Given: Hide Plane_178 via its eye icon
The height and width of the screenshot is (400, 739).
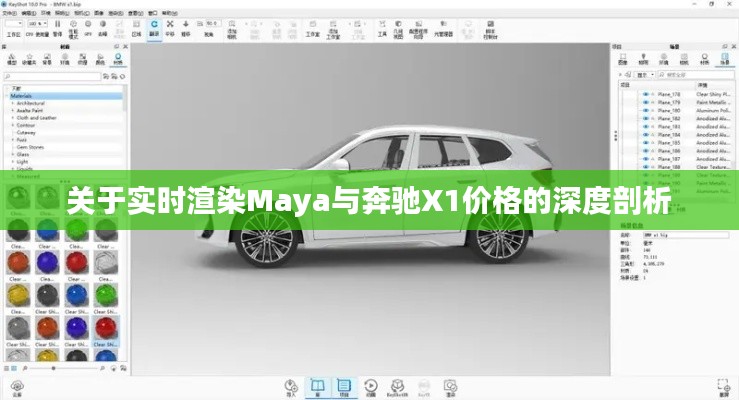Looking at the screenshot, I should click(x=646, y=94).
